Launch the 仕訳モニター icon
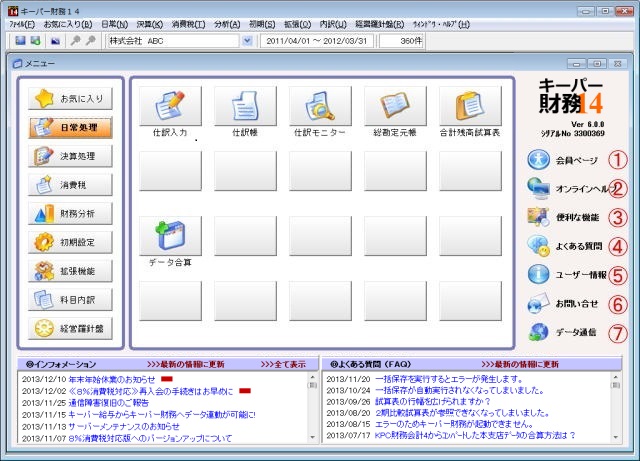This screenshot has height=461, width=640. point(320,106)
